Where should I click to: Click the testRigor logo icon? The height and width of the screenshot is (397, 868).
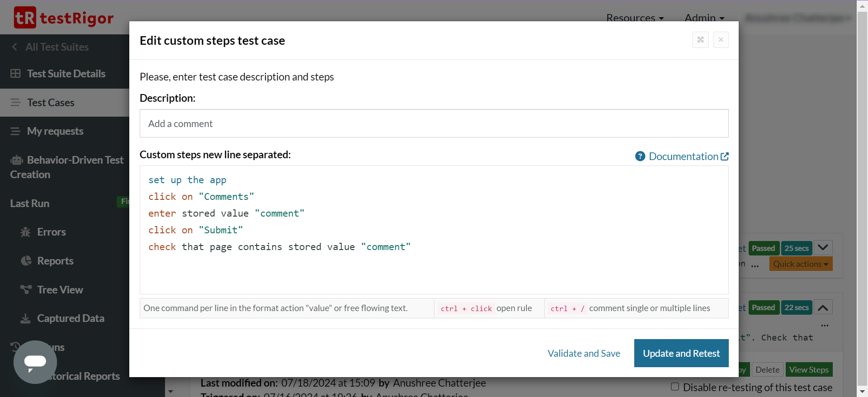pos(25,18)
